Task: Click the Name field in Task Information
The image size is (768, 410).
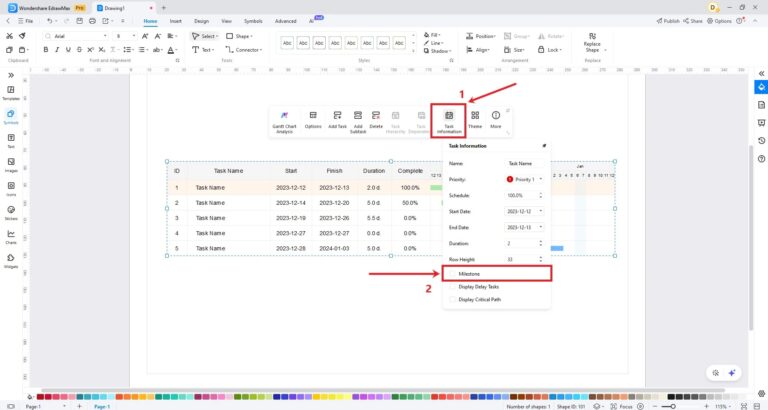Action: click(x=524, y=163)
